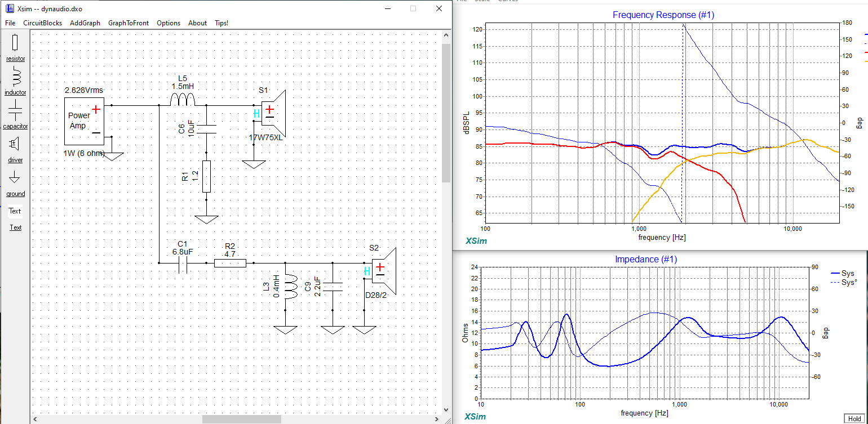Click the schematic scroll right arrow
The width and height of the screenshot is (868, 424).
coord(437,419)
